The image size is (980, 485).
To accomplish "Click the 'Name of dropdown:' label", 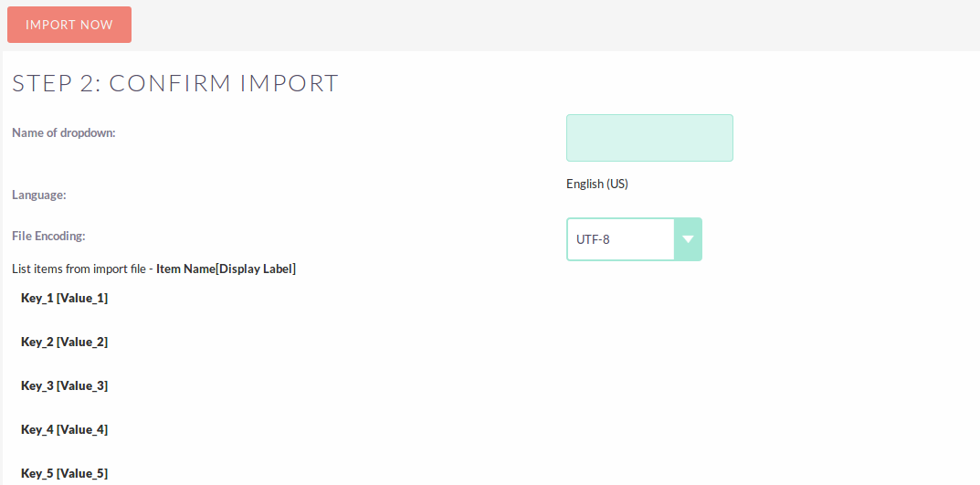I will pos(64,132).
